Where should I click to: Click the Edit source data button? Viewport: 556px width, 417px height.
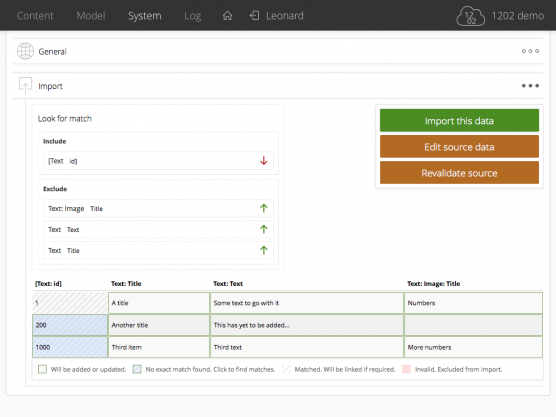point(459,147)
